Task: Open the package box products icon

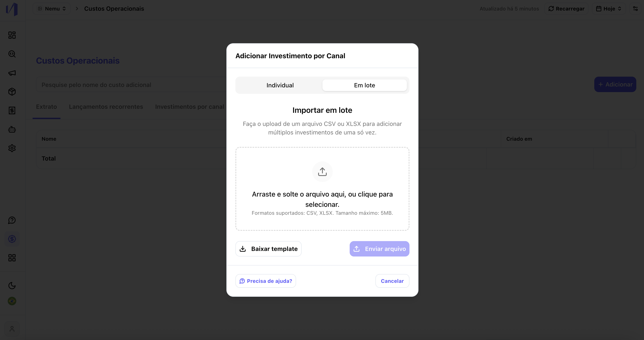Action: [12, 92]
